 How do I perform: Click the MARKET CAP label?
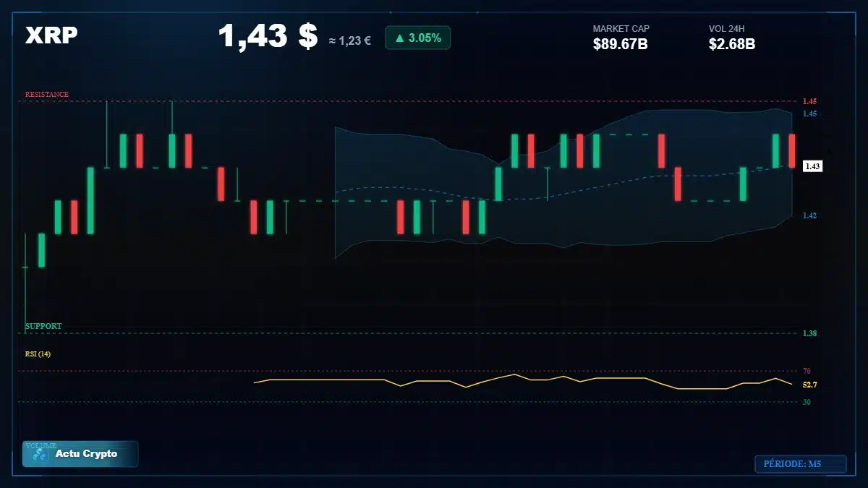pos(621,29)
